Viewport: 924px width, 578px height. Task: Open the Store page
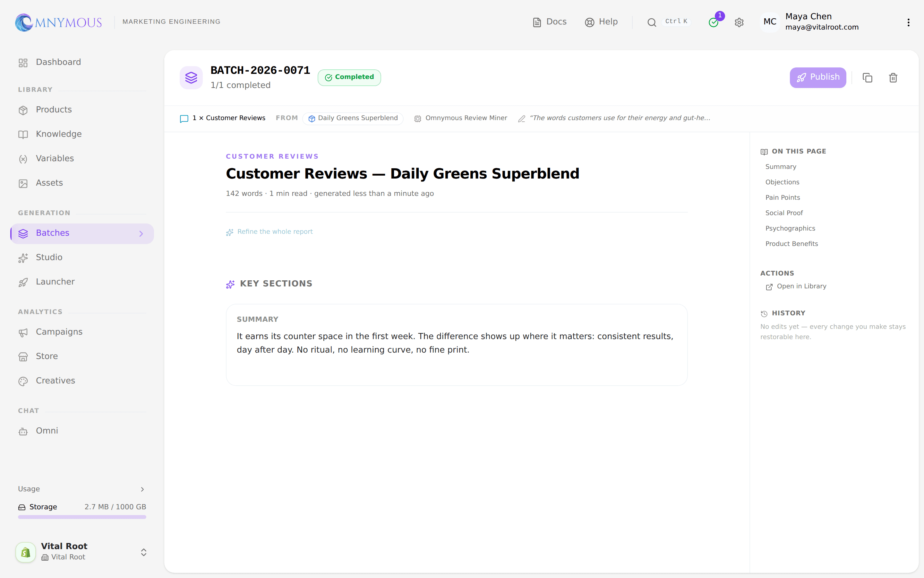click(82, 356)
